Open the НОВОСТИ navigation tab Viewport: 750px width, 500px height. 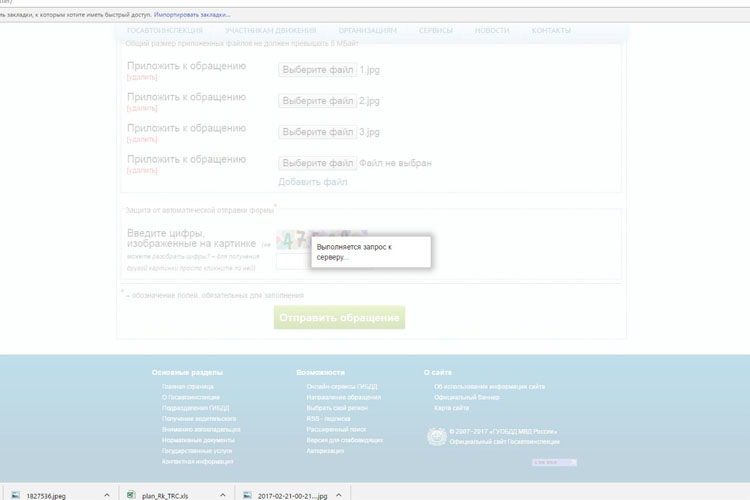(492, 31)
